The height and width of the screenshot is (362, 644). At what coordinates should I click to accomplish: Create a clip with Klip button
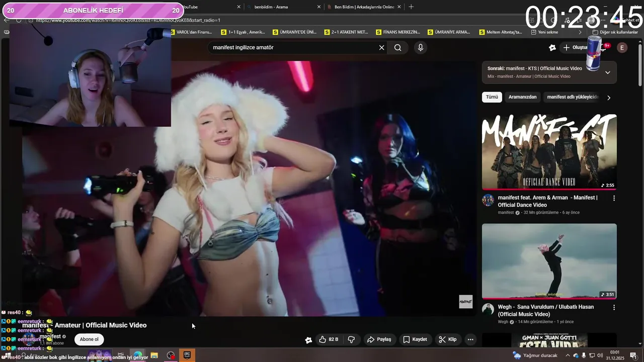pyautogui.click(x=447, y=339)
